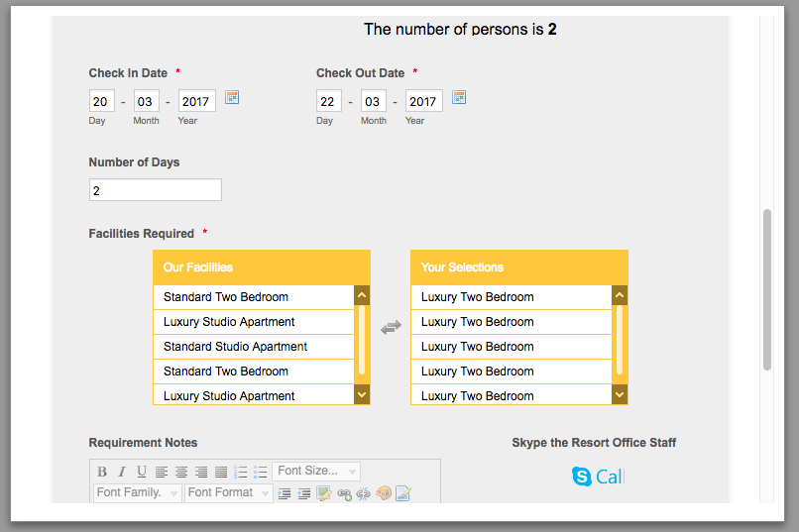Click the Number of Days label
The width and height of the screenshot is (799, 532).
click(134, 162)
